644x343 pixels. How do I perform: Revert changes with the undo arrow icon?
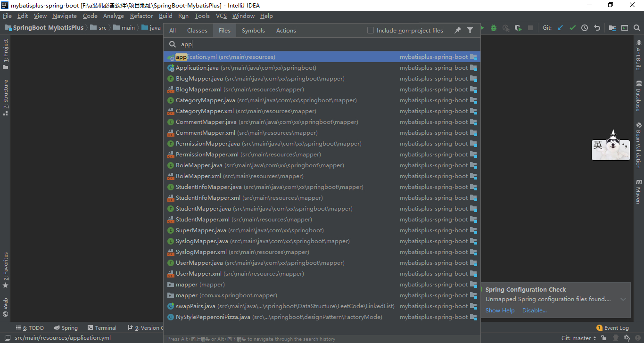[x=597, y=28]
